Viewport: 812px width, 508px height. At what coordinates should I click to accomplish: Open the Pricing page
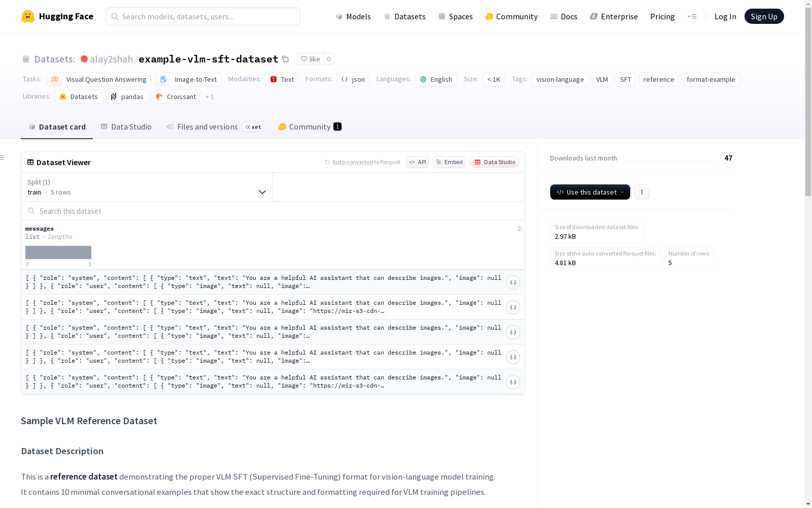[662, 16]
